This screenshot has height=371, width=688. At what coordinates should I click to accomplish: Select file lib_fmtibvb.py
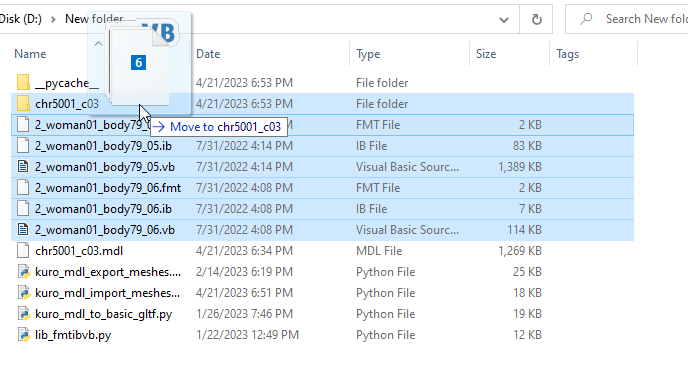point(73,335)
